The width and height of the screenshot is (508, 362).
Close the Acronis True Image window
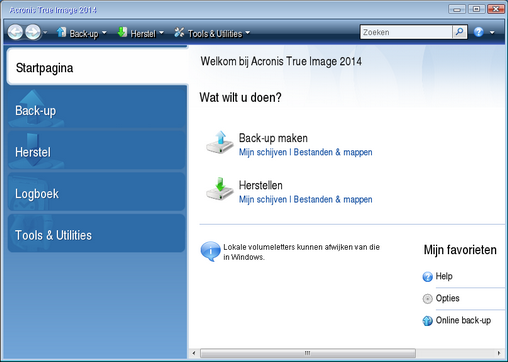point(496,9)
